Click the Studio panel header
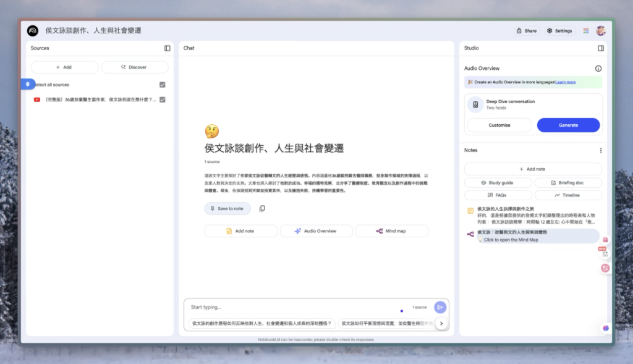633x364 pixels. tap(471, 48)
